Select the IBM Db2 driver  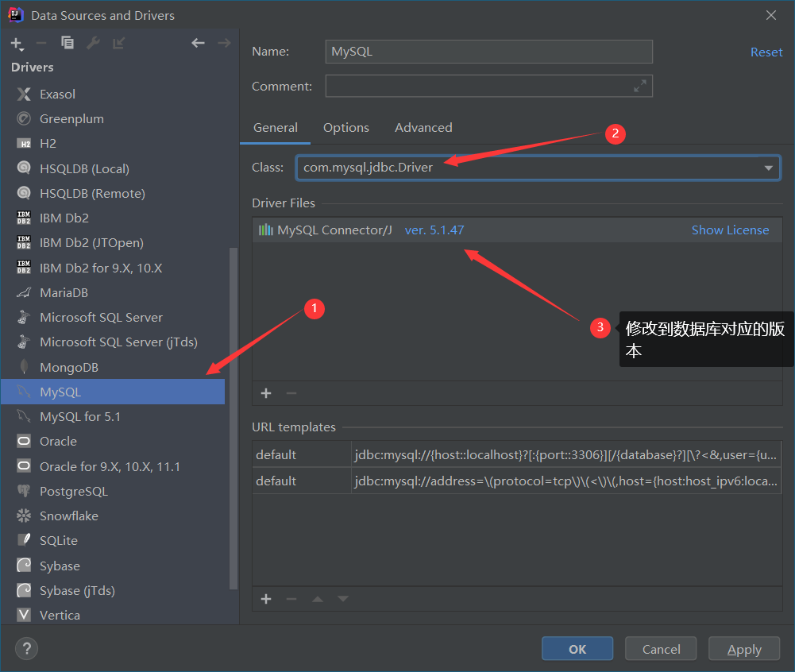pyautogui.click(x=113, y=218)
